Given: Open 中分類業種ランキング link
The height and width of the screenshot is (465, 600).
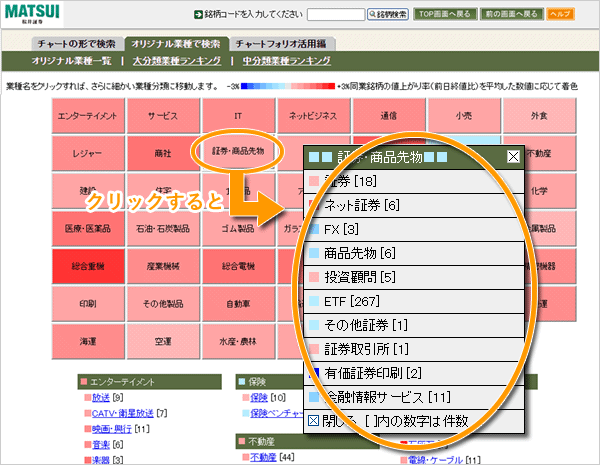Looking at the screenshot, I should point(287,61).
